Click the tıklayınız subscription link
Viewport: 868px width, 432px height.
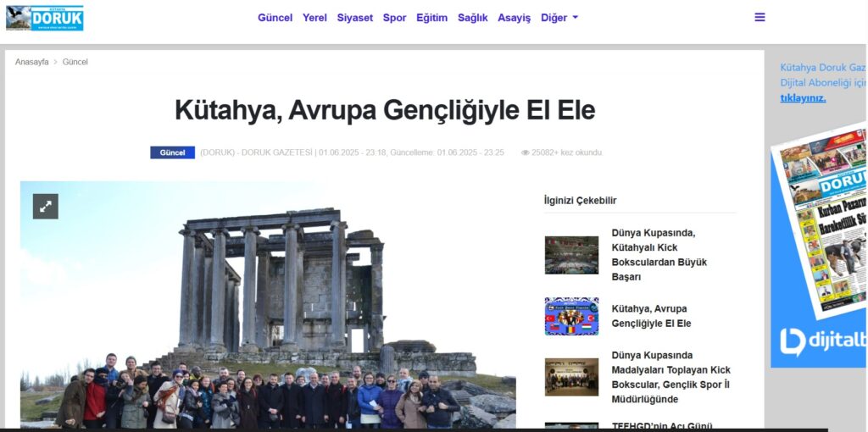(x=803, y=98)
